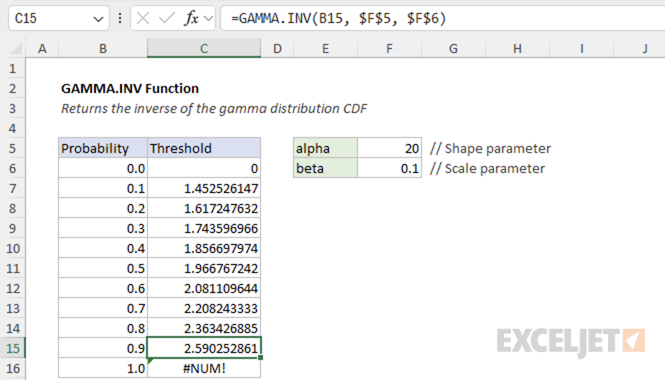This screenshot has width=665, height=380.
Task: Click the 'alpha' label cell
Action: (x=325, y=148)
